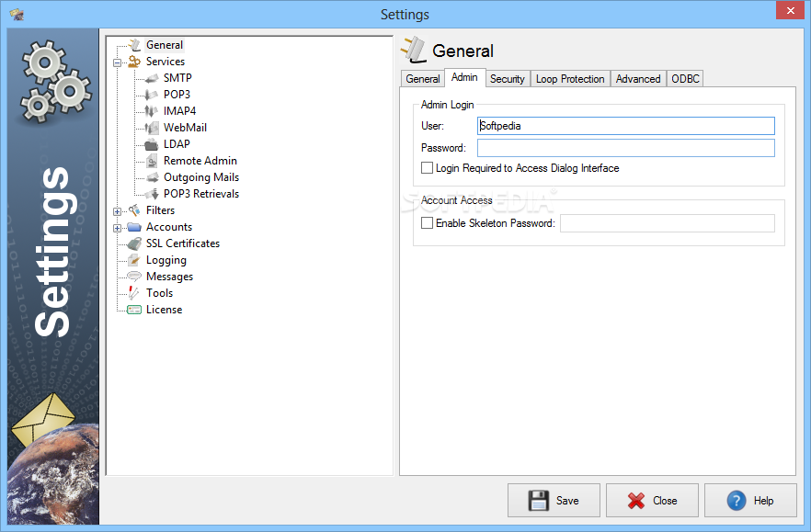Click the License card icon
This screenshot has height=532, width=811.
coord(134,310)
